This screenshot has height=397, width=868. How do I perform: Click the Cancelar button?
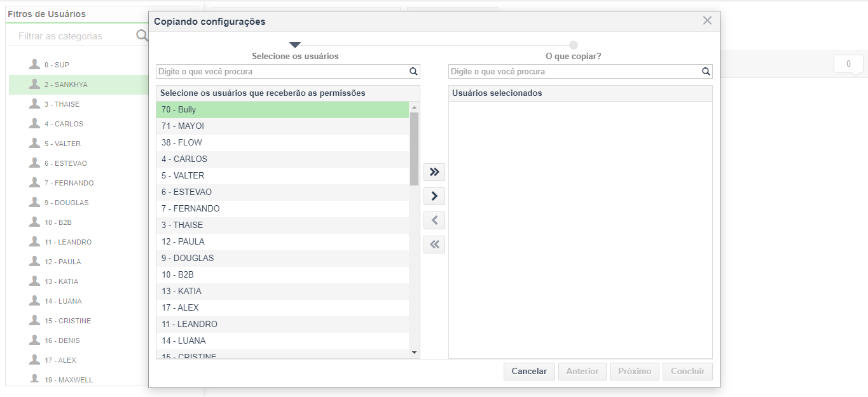pyautogui.click(x=529, y=372)
